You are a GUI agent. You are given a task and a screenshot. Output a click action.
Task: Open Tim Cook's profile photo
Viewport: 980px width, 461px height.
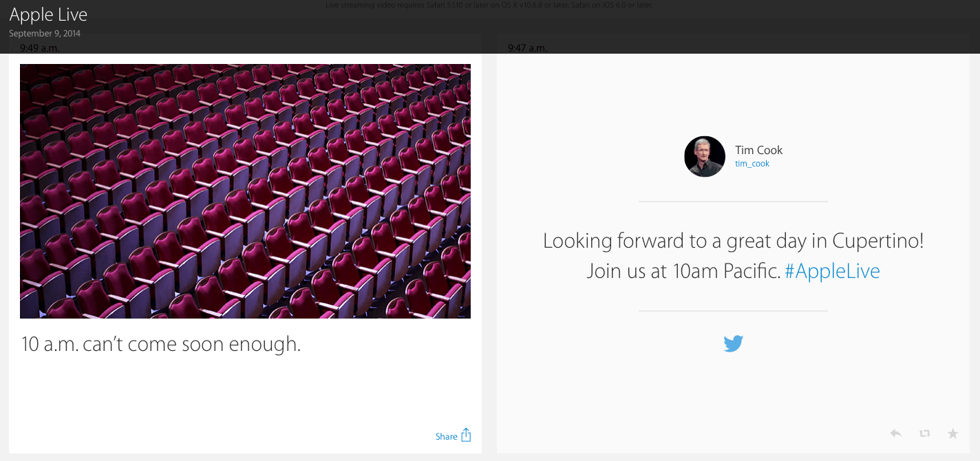pyautogui.click(x=705, y=156)
